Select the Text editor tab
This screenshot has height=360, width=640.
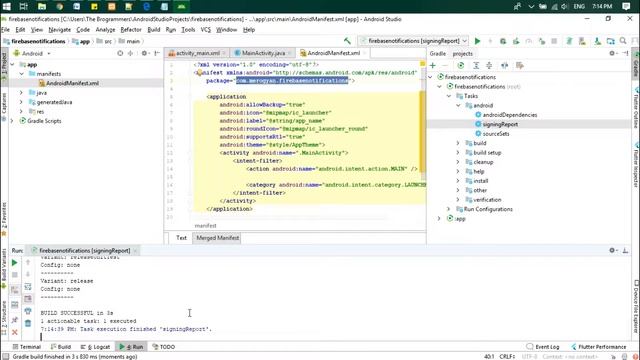click(181, 238)
